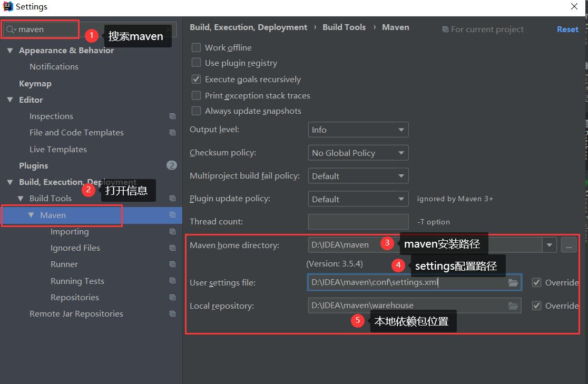Click the project icon beside Running Tests

point(172,281)
